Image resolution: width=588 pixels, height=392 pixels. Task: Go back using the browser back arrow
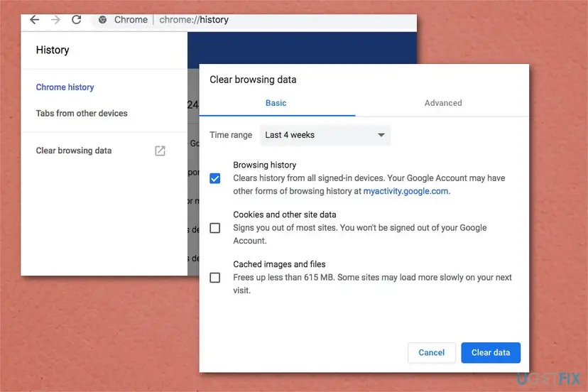click(x=35, y=19)
